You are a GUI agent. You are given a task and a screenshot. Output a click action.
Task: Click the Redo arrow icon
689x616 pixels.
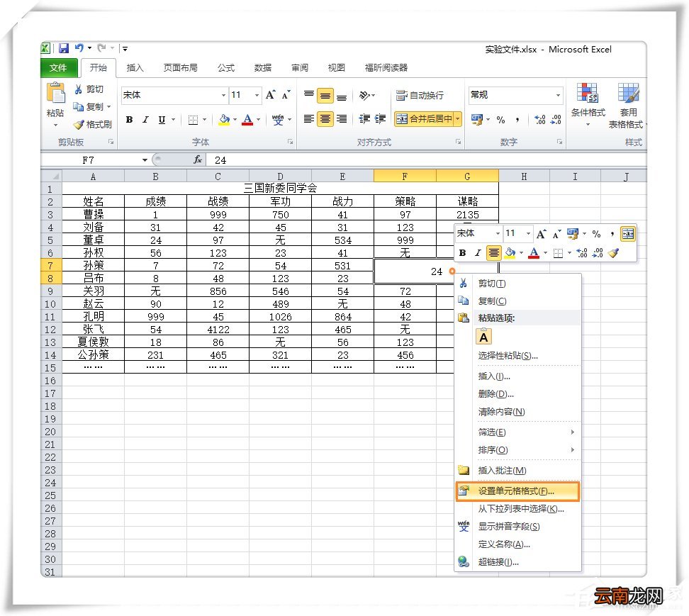102,48
